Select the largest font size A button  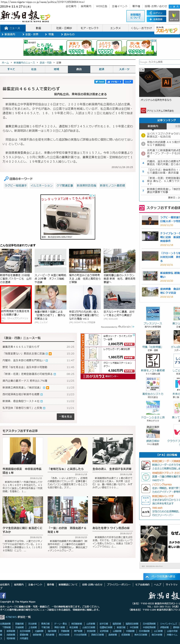(x=177, y=7)
